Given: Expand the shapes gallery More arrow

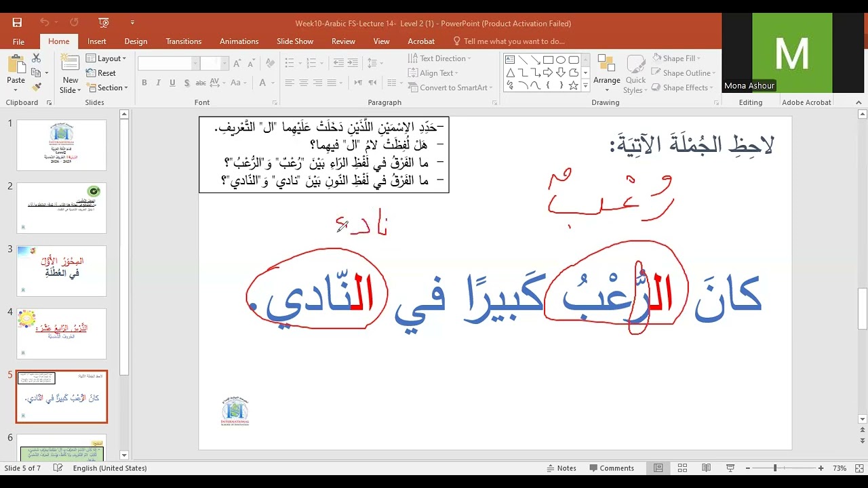Looking at the screenshot, I should coord(585,85).
